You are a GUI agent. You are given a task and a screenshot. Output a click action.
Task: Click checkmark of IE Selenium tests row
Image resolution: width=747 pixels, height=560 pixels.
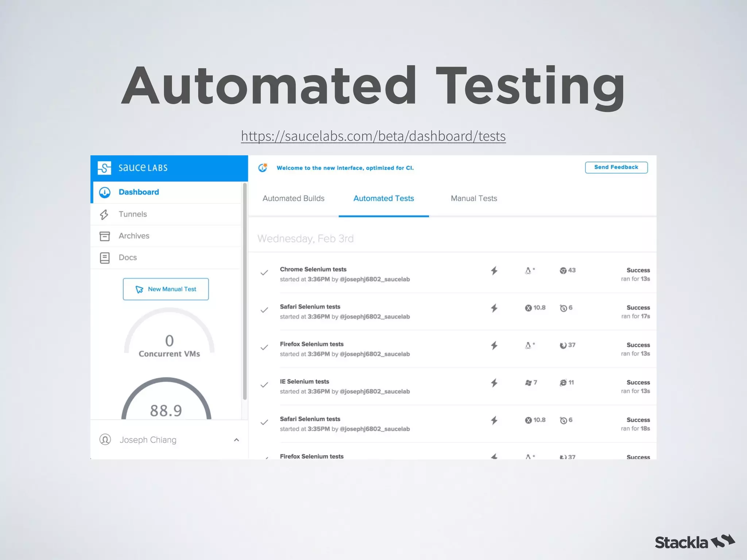click(x=264, y=385)
